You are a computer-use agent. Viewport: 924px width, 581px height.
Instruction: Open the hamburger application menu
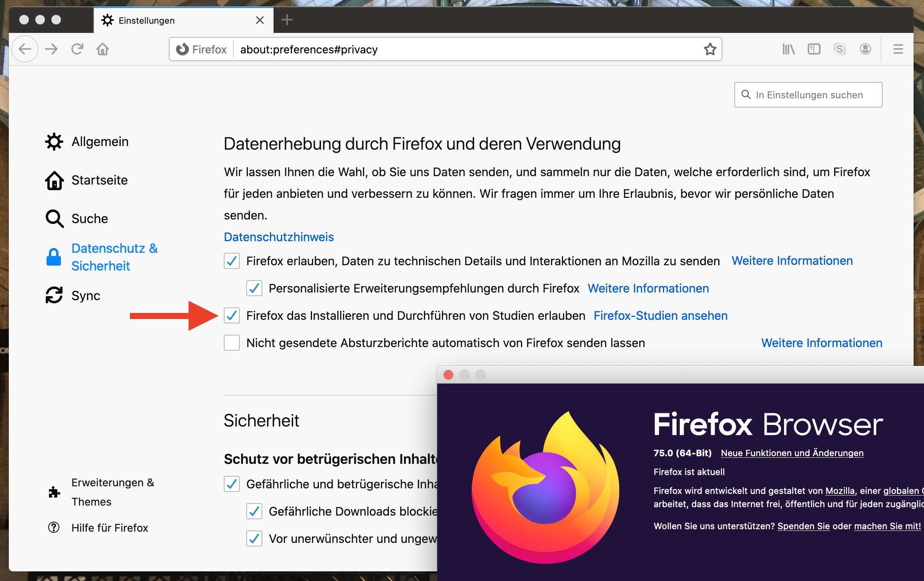click(x=898, y=49)
